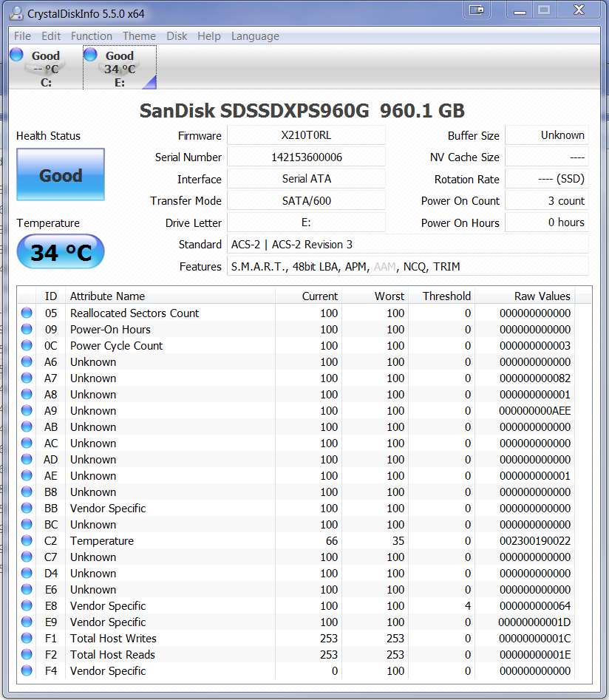The height and width of the screenshot is (700, 609).
Task: Open the File menu
Action: tap(22, 36)
